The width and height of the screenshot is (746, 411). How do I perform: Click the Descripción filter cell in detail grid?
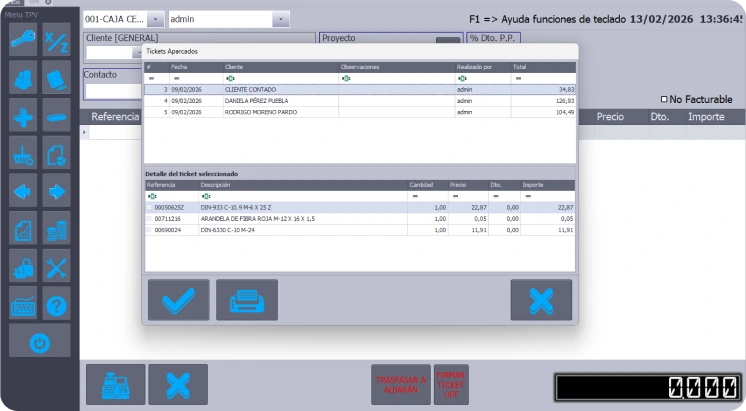tap(303, 196)
